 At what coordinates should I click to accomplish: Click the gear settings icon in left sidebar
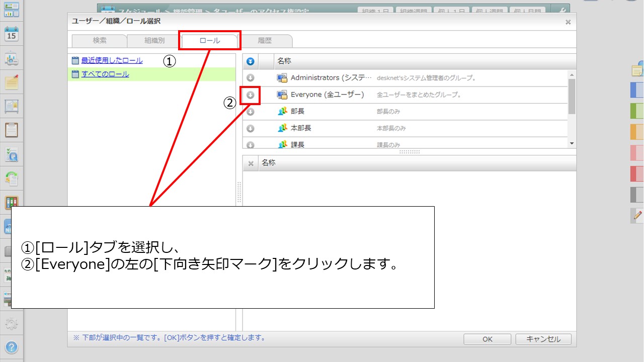pyautogui.click(x=11, y=323)
